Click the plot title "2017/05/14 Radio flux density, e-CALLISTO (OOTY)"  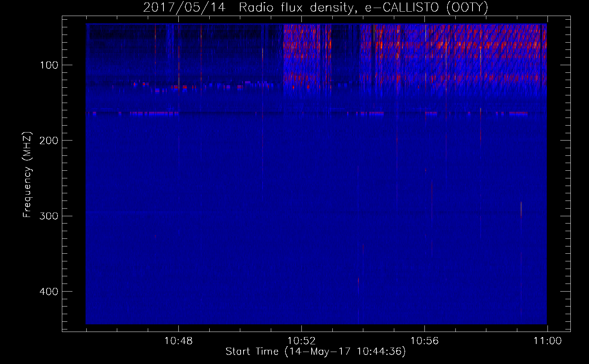point(315,7)
